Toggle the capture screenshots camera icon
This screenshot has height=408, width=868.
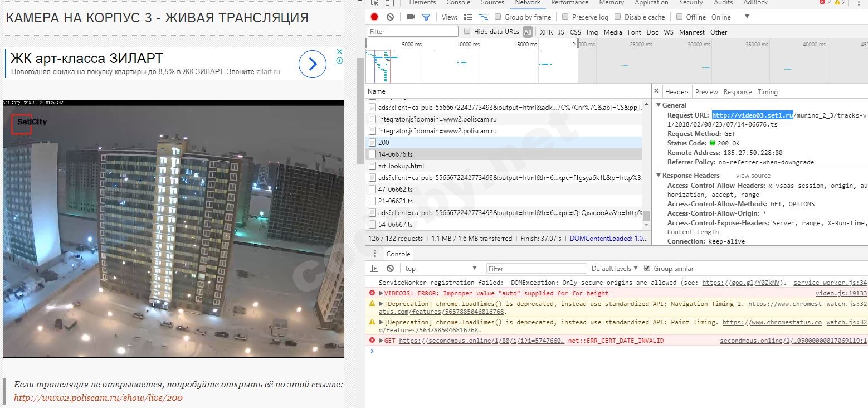[x=411, y=17]
